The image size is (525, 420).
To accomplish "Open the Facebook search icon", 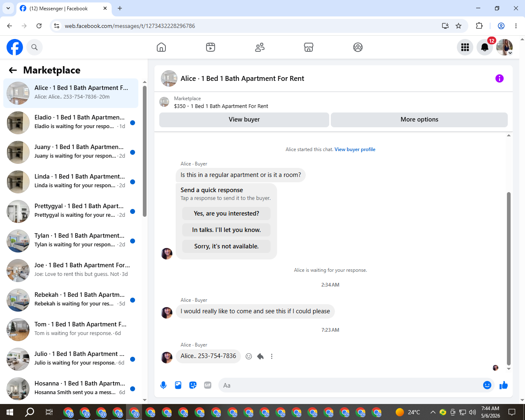I will click(34, 47).
